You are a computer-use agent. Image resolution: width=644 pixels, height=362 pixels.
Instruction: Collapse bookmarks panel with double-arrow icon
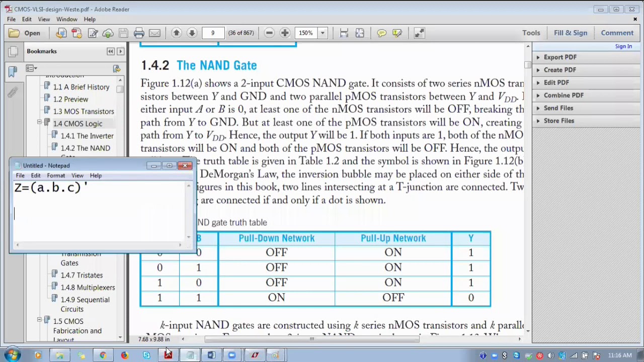click(110, 51)
